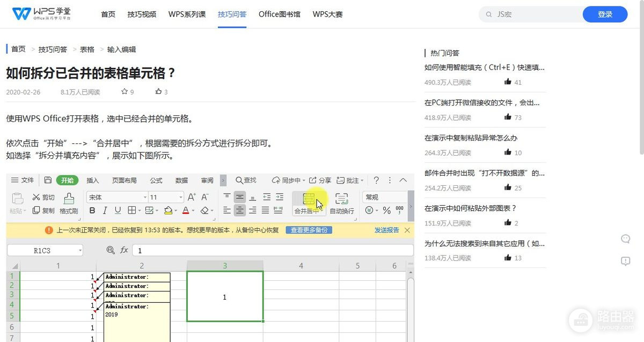Like the article with the thumbs-up icon
This screenshot has height=342, width=644.
158,92
